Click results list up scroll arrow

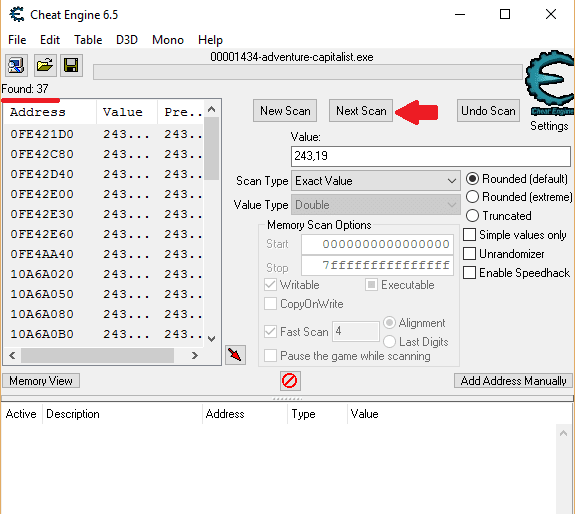(211, 109)
